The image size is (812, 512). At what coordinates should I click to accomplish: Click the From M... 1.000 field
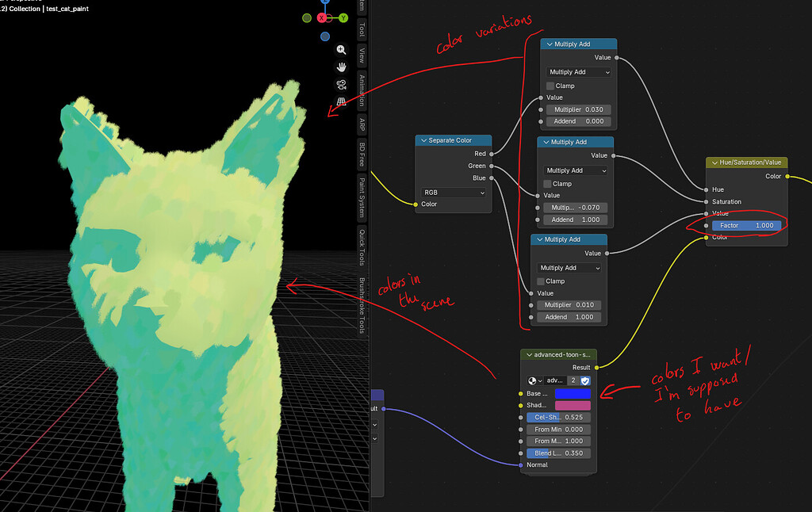[559, 441]
